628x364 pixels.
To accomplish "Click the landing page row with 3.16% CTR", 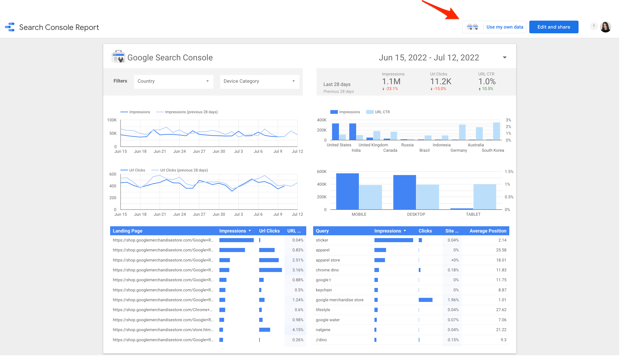I will click(208, 270).
